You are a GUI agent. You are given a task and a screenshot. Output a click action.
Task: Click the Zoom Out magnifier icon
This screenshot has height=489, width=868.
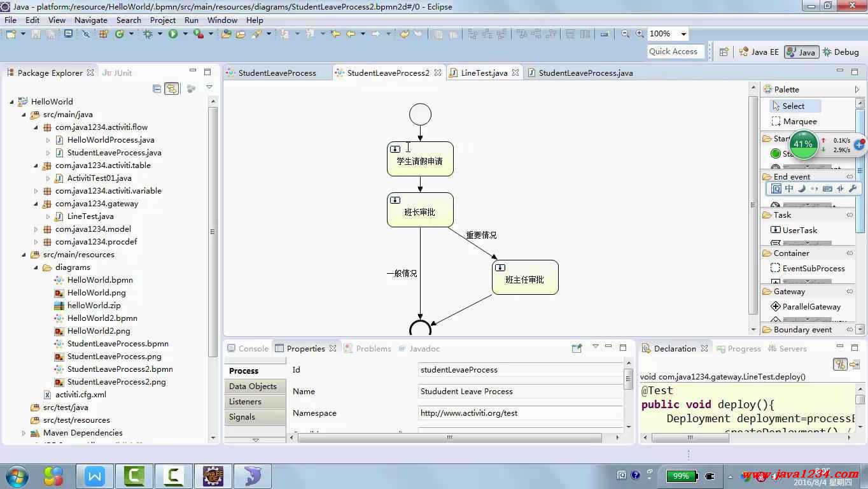point(626,34)
